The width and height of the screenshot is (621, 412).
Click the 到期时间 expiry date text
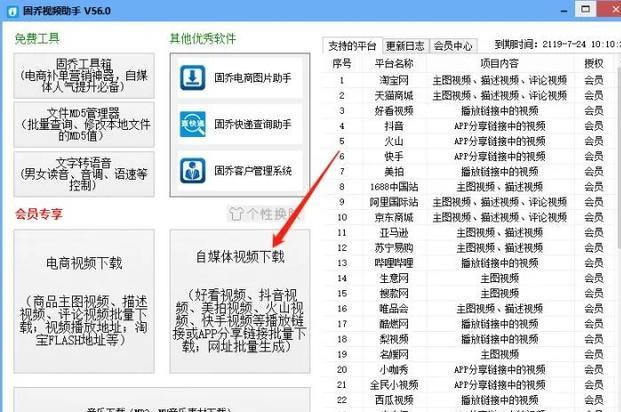557,44
